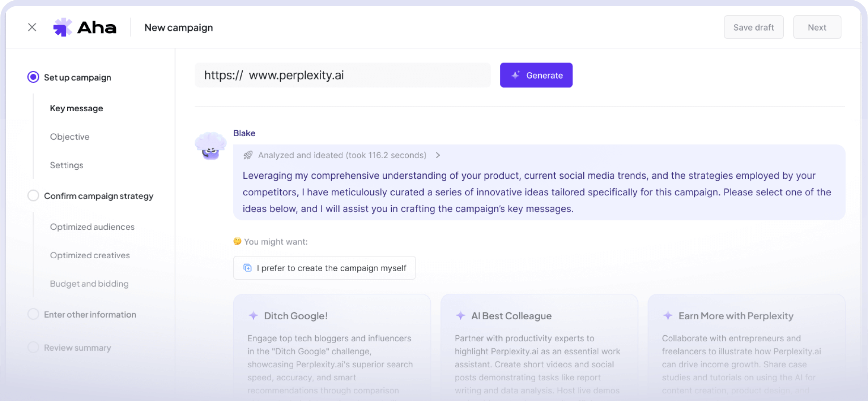Viewport: 868px width, 401px height.
Task: Click the thinking emoji by You might want
Action: [237, 241]
